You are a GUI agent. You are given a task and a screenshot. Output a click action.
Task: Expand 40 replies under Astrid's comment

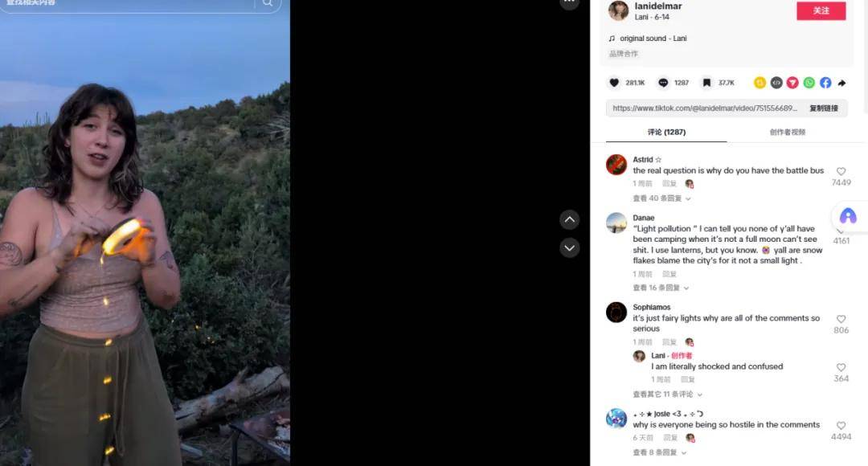(661, 198)
